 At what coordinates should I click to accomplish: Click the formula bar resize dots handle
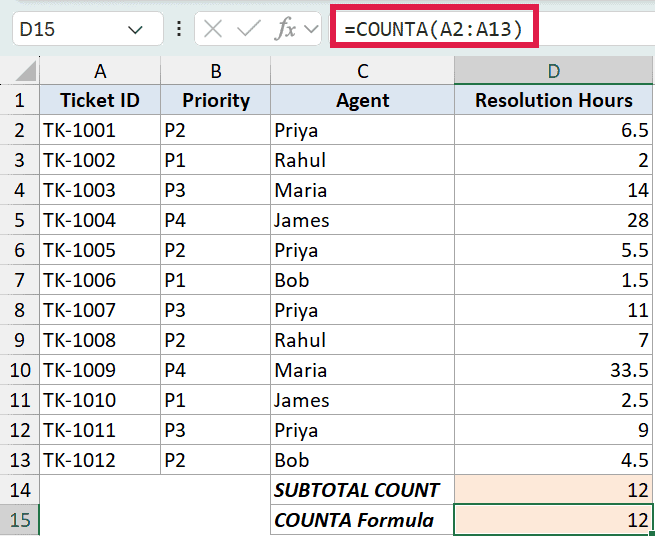click(179, 29)
